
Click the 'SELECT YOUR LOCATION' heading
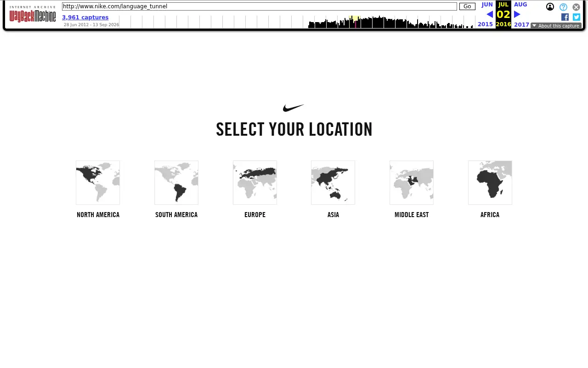tap(294, 130)
